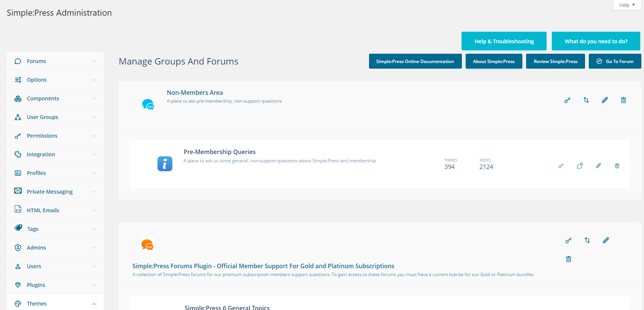Image resolution: width=644 pixels, height=310 pixels.
Task: Expand the Private Messaging menu chevron
Action: point(94,192)
